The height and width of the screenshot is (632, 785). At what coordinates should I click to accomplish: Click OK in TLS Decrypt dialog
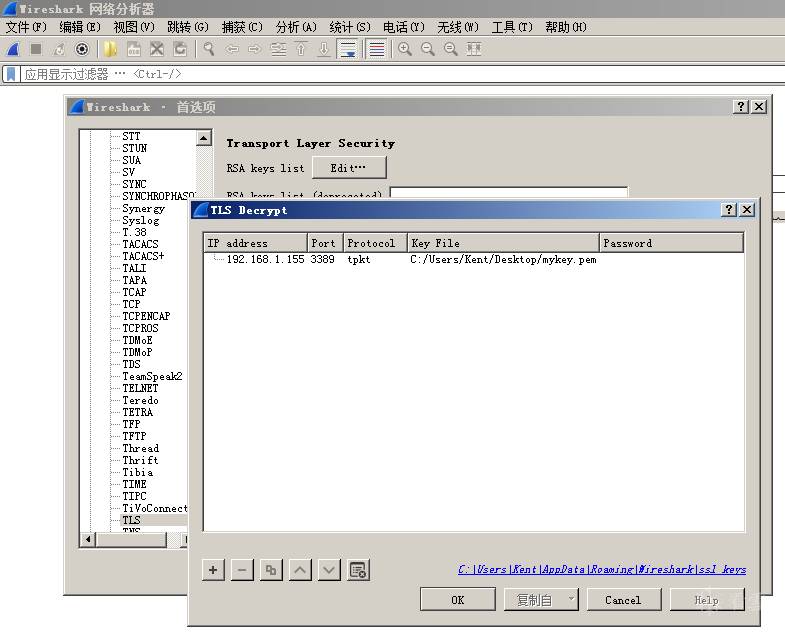coord(458,600)
